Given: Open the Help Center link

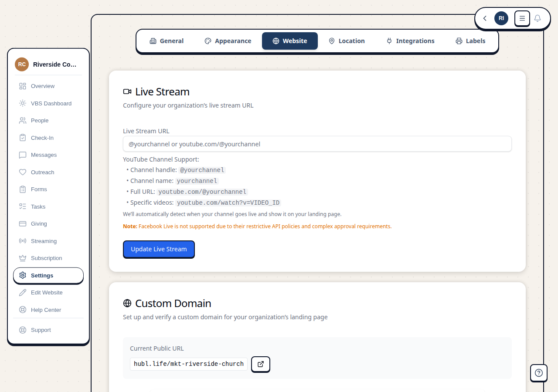Looking at the screenshot, I should pos(45,310).
